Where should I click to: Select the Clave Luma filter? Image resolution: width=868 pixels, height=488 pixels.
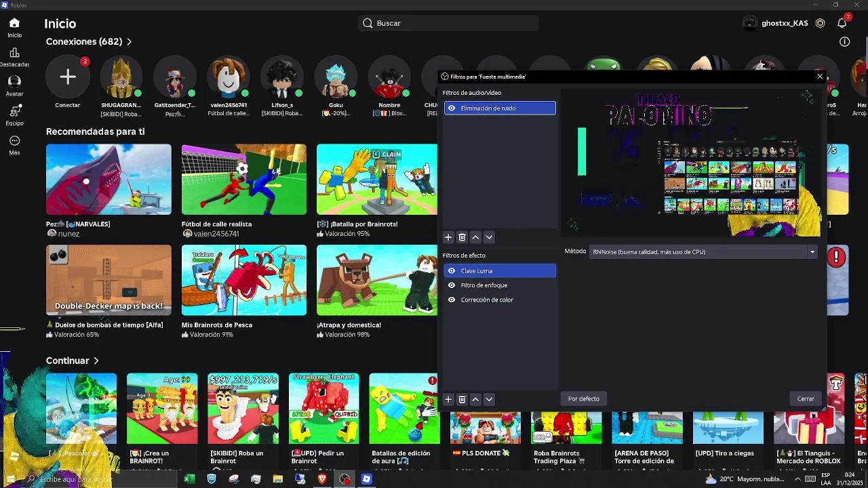tap(500, 271)
